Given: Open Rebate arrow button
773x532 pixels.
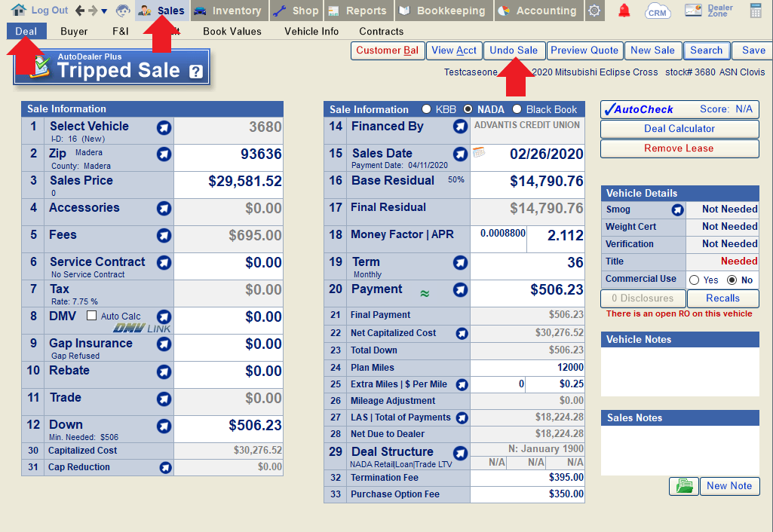Looking at the screenshot, I should click(x=164, y=372).
